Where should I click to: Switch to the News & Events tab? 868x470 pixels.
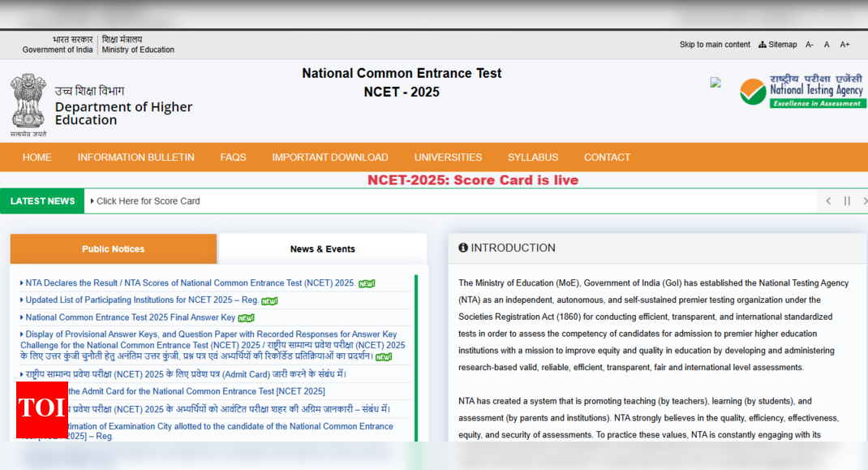321,249
